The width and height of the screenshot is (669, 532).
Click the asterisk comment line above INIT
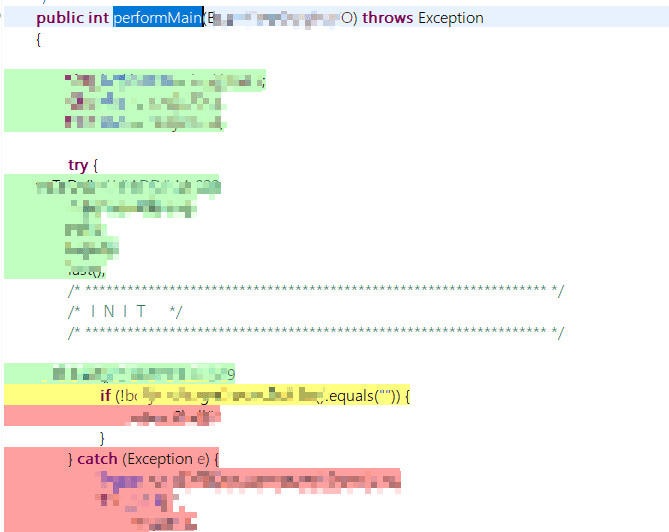[x=315, y=290]
